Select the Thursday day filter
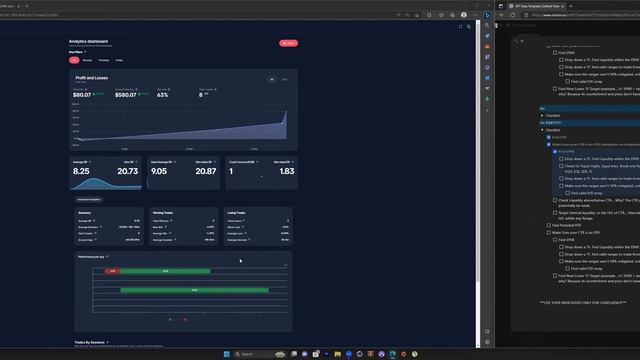Image resolution: width=640 pixels, height=360 pixels. click(104, 60)
